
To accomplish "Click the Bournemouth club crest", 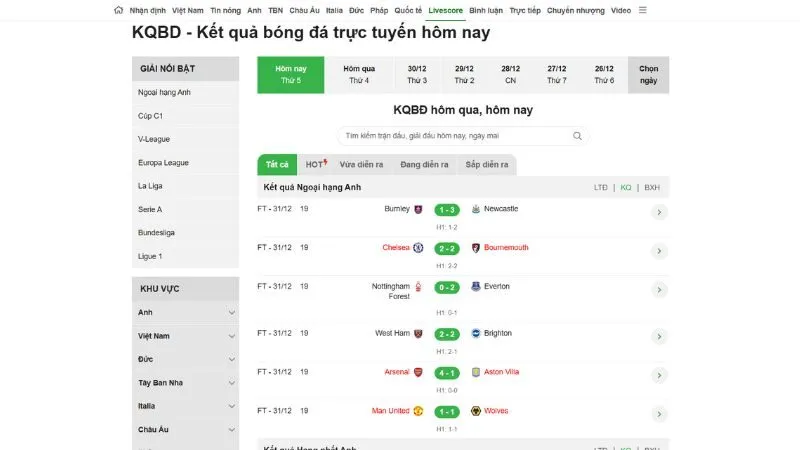I will pyautogui.click(x=476, y=248).
